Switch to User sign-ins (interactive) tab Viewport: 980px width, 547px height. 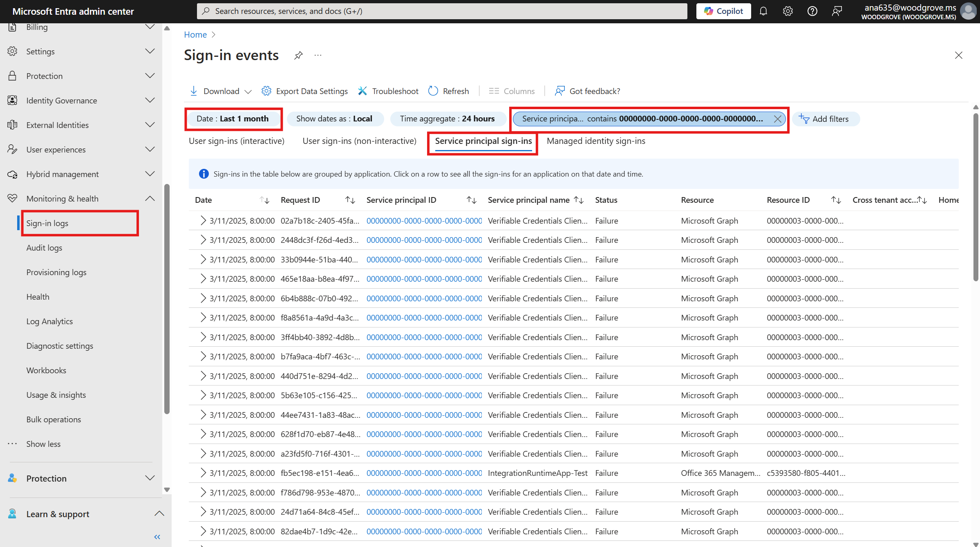point(236,141)
